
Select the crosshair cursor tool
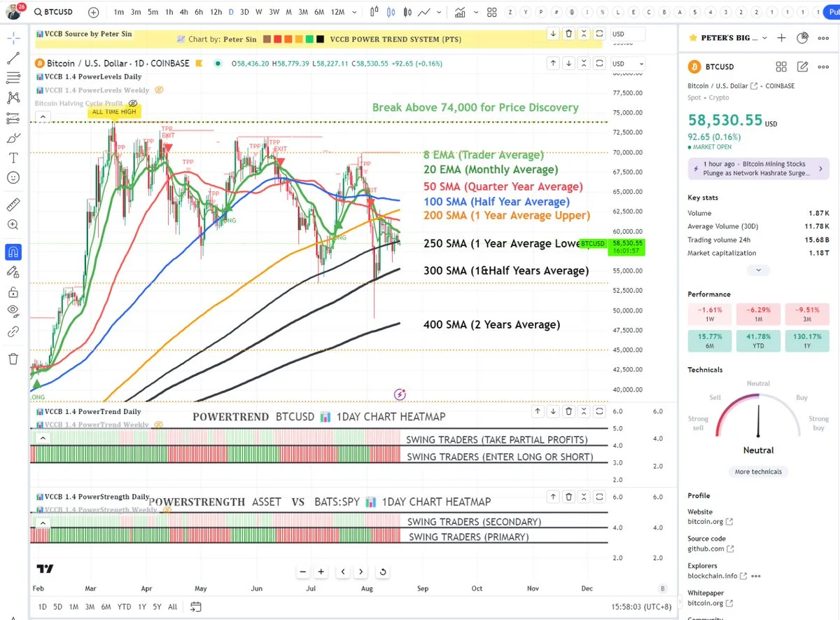pos(13,38)
